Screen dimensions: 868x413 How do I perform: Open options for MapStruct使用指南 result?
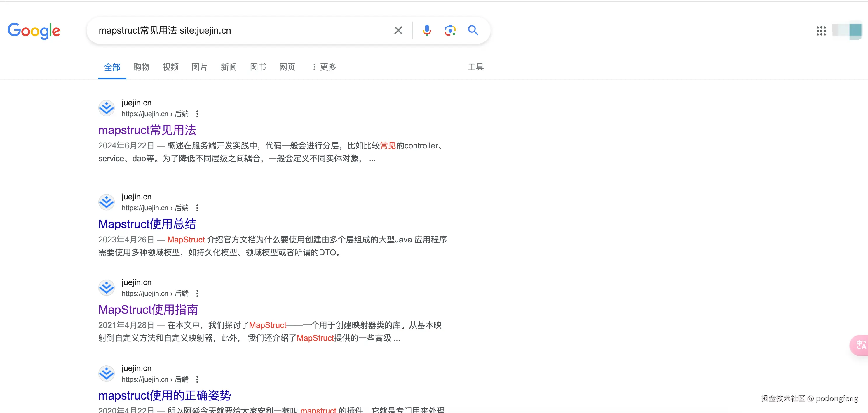coord(197,294)
